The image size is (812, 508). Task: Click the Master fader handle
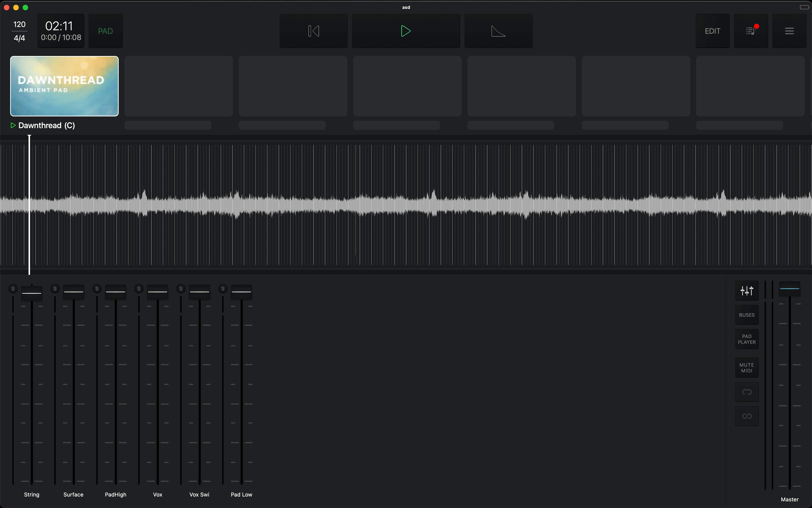coord(789,289)
